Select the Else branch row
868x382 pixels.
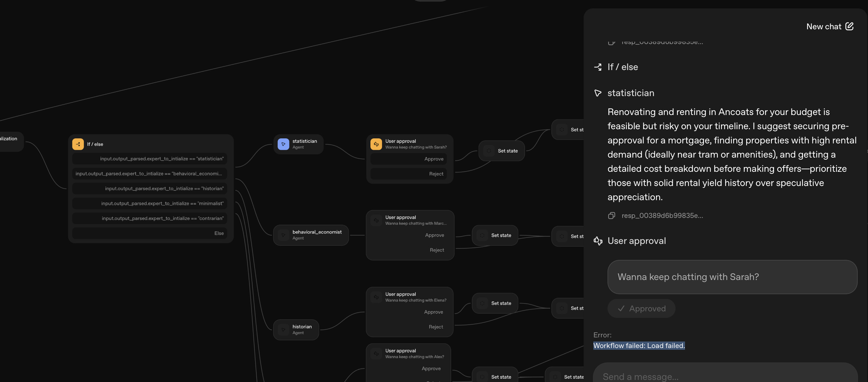coord(150,233)
